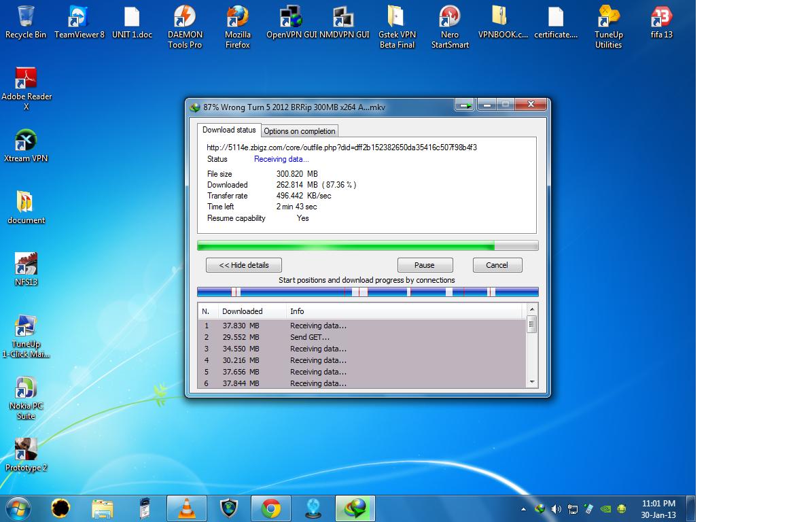Screen dimensions: 812x522
Task: Open VLC media player from taskbar
Action: [x=186, y=508]
